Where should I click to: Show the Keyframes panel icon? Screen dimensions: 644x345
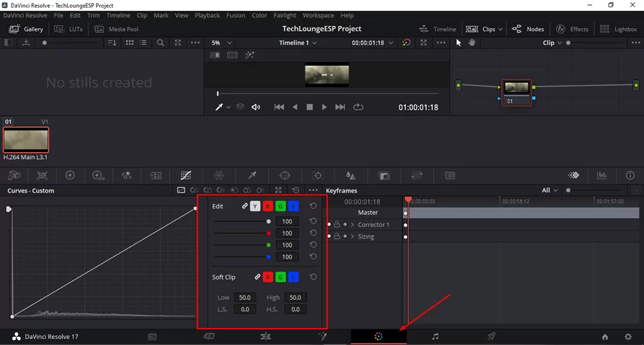tap(573, 176)
